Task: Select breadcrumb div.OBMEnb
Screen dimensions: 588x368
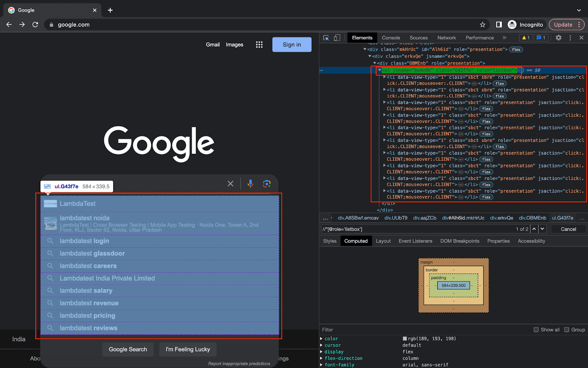Action: [x=532, y=218]
